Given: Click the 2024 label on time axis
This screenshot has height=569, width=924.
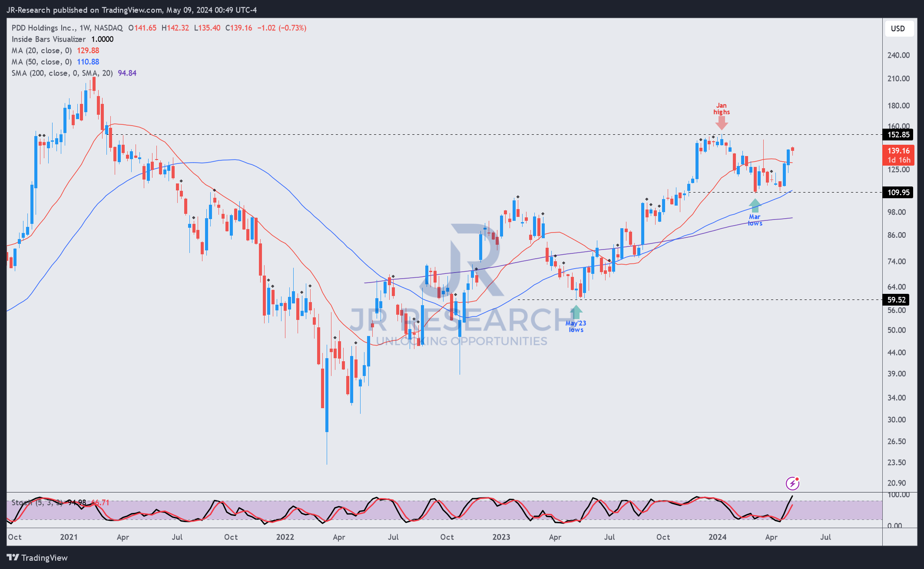Looking at the screenshot, I should [717, 537].
